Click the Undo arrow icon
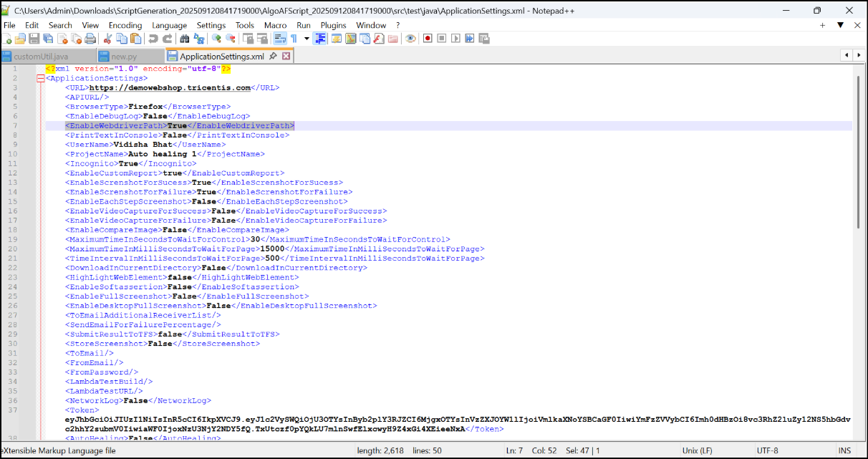The image size is (868, 459). tap(153, 39)
